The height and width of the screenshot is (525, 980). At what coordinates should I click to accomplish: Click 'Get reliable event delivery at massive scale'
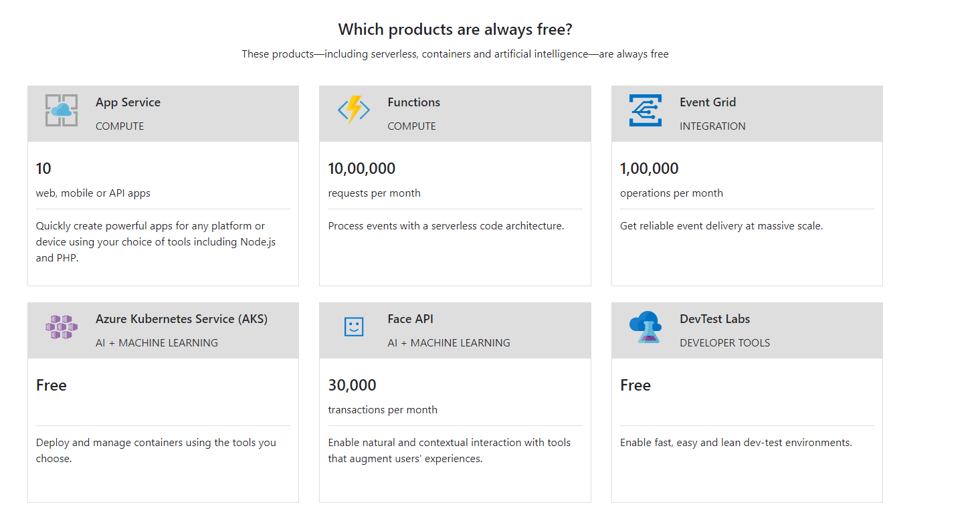click(x=721, y=226)
